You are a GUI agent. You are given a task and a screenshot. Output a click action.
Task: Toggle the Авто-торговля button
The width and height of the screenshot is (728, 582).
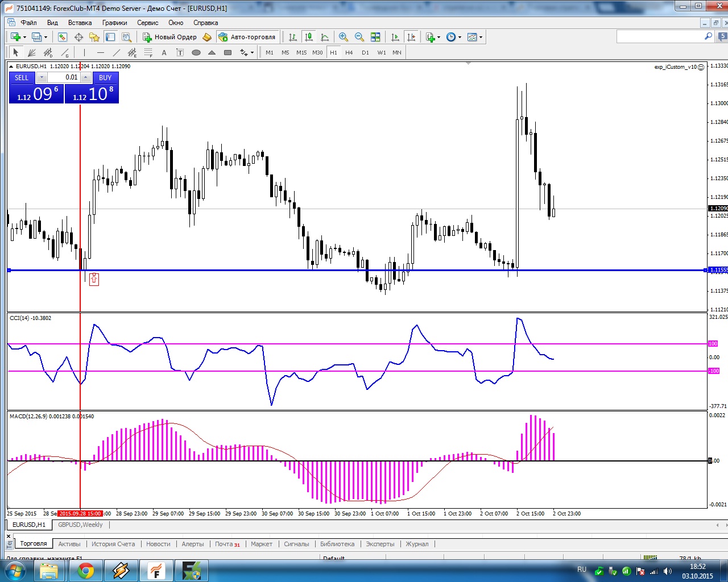(247, 37)
